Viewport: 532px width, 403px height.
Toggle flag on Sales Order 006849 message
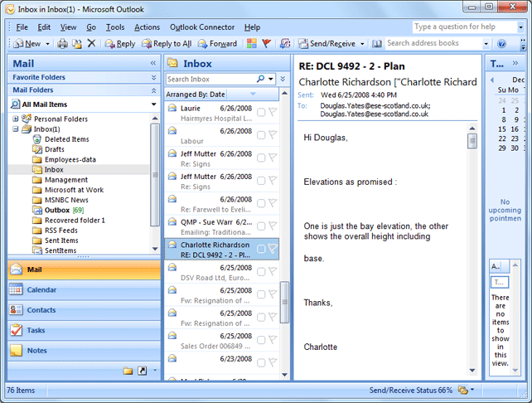coord(273,340)
